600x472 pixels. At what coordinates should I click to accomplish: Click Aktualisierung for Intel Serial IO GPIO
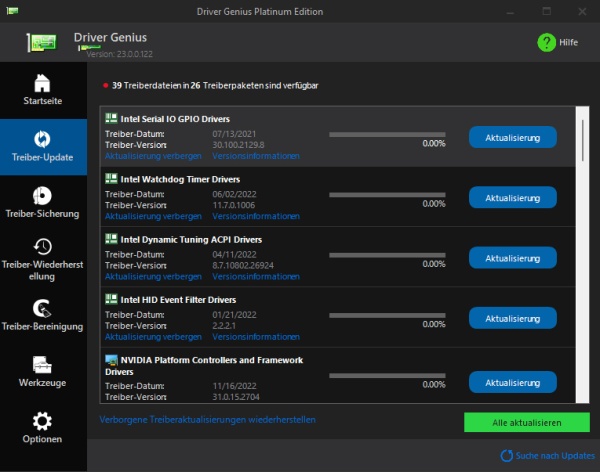[513, 137]
